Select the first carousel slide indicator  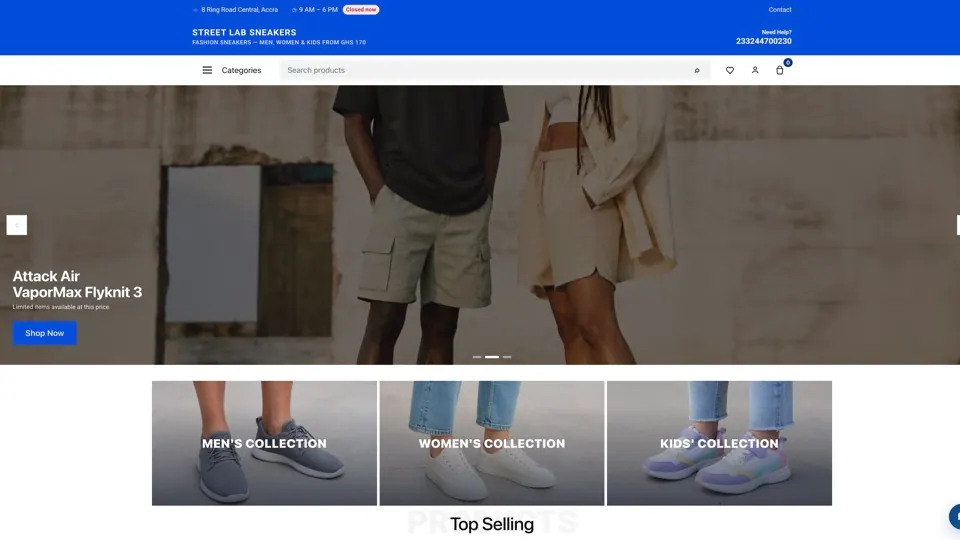[x=477, y=357]
